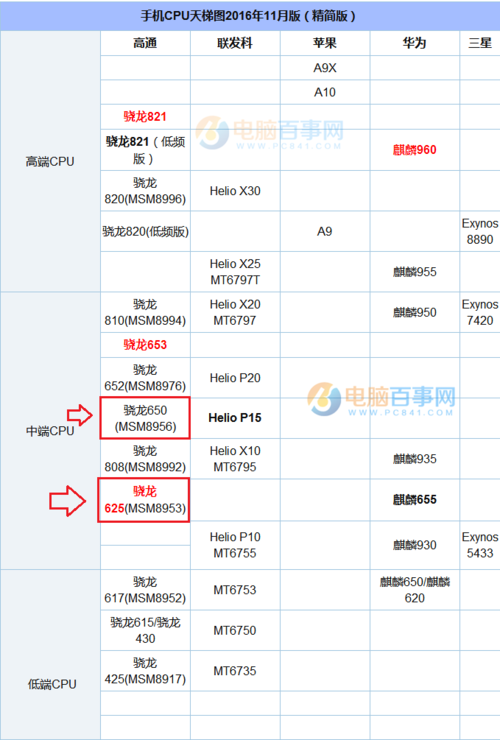The image size is (500, 740).
Task: Click the Helio P20 cell
Action: (235, 378)
